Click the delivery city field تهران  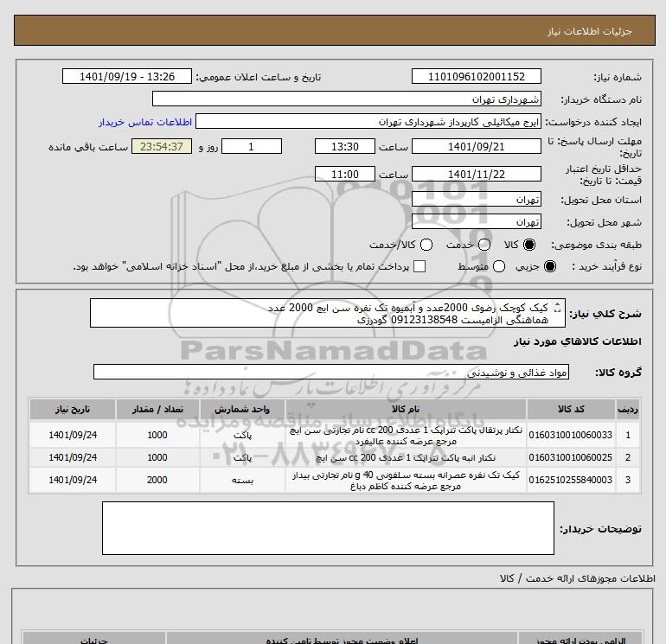(x=476, y=221)
